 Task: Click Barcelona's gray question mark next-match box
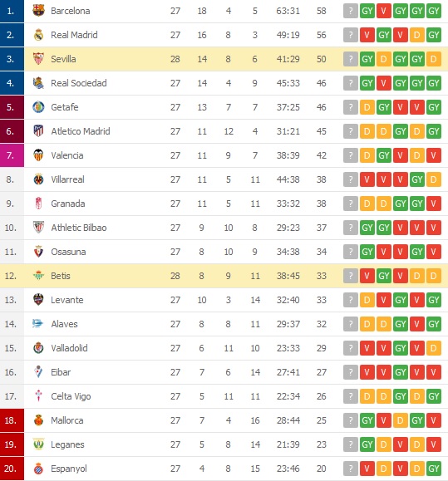pyautogui.click(x=351, y=11)
